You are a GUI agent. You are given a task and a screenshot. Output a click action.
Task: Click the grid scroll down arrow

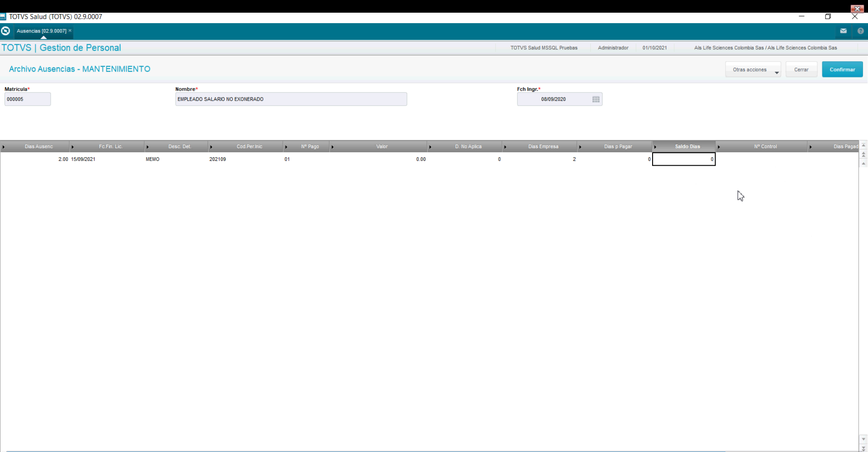(863, 439)
